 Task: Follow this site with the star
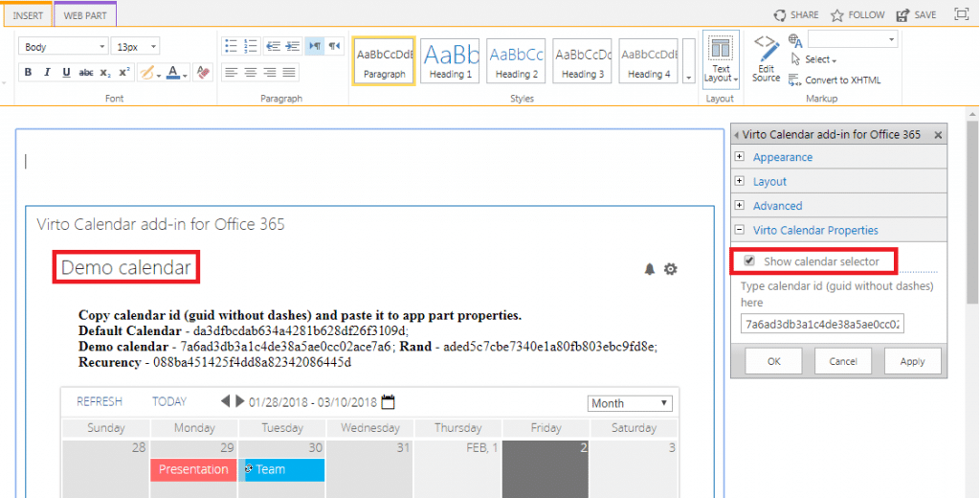857,14
